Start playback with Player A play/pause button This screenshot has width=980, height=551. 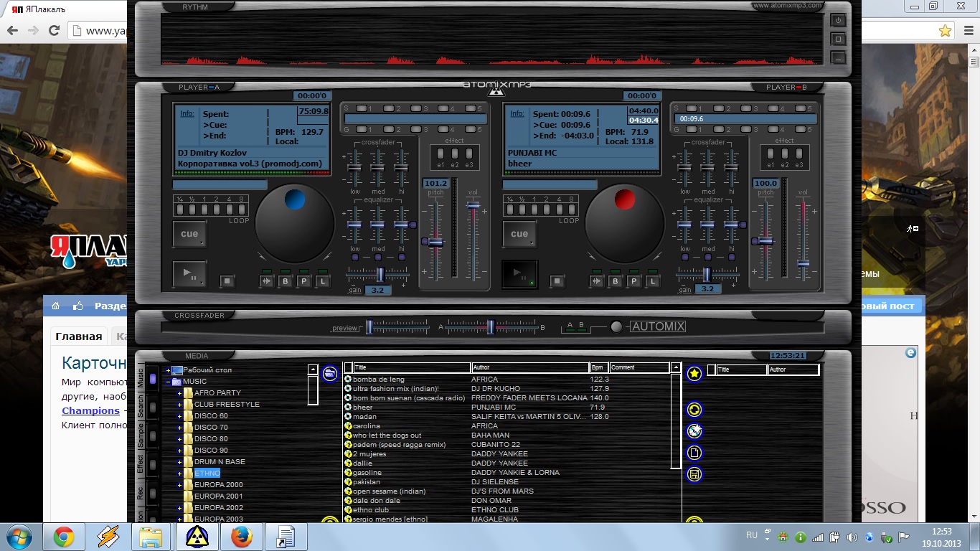point(189,273)
